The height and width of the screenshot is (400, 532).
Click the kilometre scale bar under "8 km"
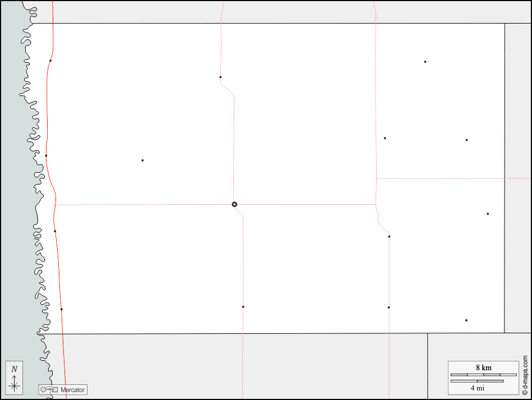pyautogui.click(x=483, y=374)
